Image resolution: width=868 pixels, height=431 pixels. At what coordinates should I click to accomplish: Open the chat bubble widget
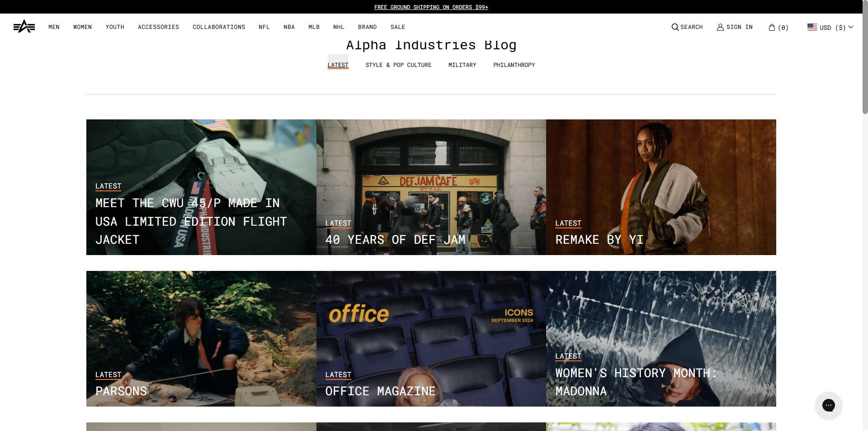[x=828, y=405]
